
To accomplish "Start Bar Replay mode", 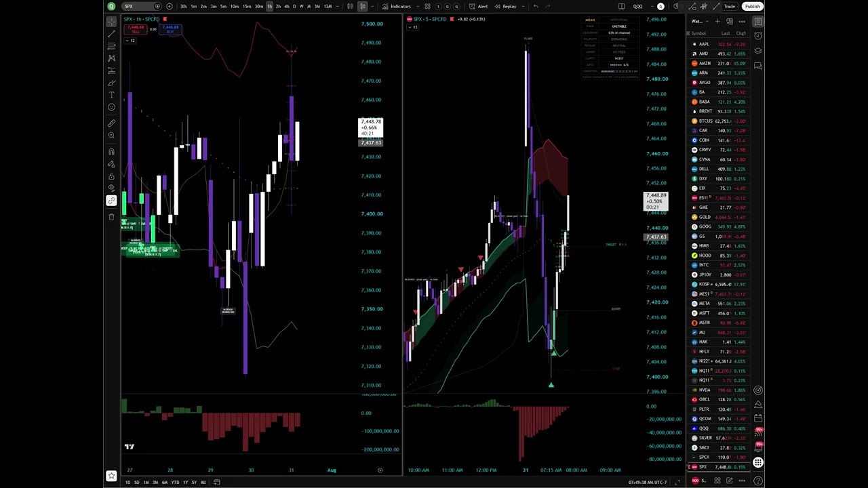I will pos(505,6).
